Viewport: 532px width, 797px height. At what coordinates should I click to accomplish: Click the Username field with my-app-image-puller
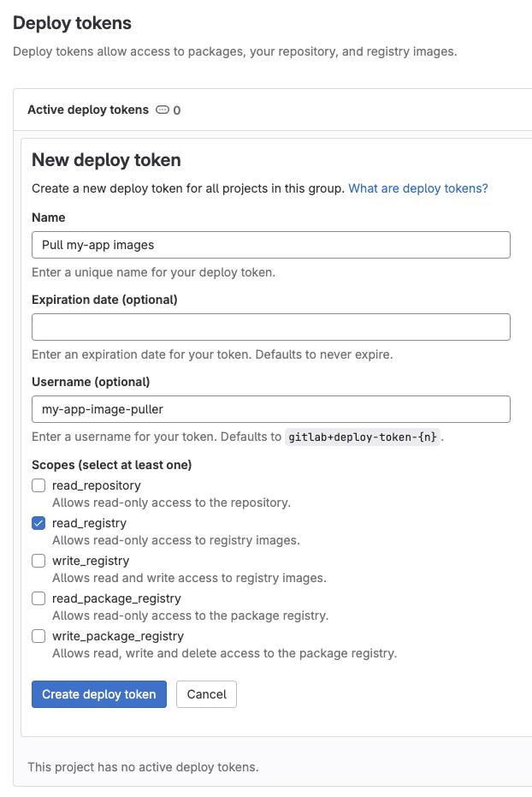point(270,408)
